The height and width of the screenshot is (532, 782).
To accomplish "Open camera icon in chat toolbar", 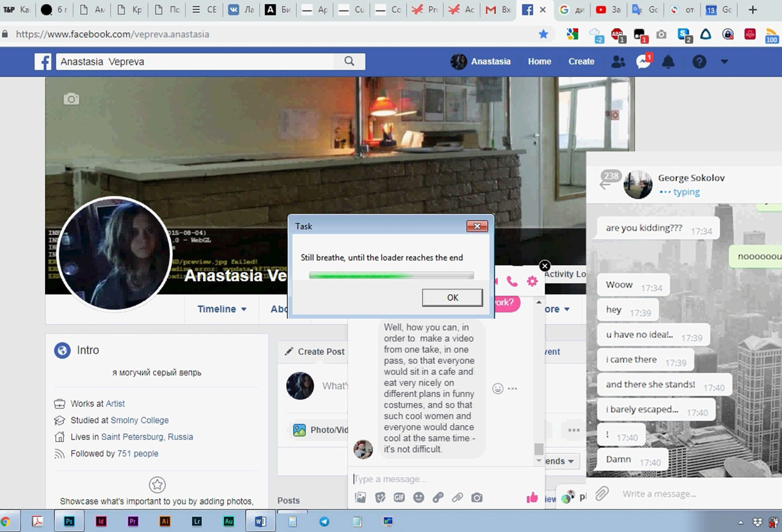I will coord(477,497).
